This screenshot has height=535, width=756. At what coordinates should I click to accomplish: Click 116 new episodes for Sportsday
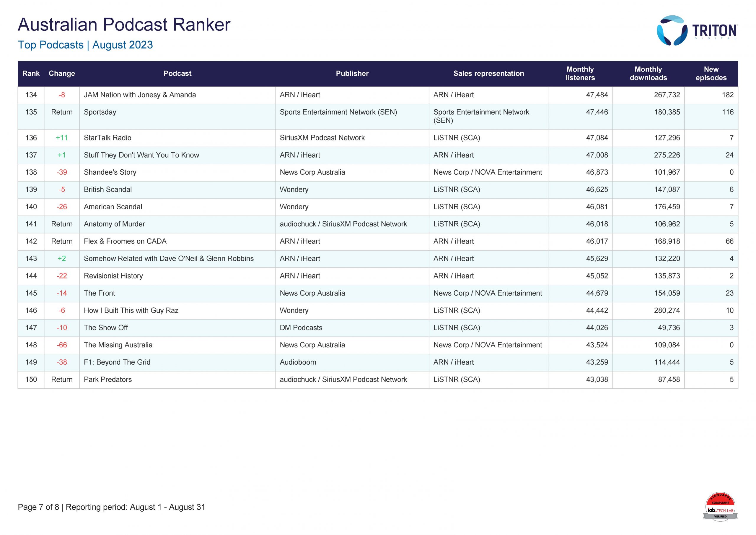(x=728, y=112)
